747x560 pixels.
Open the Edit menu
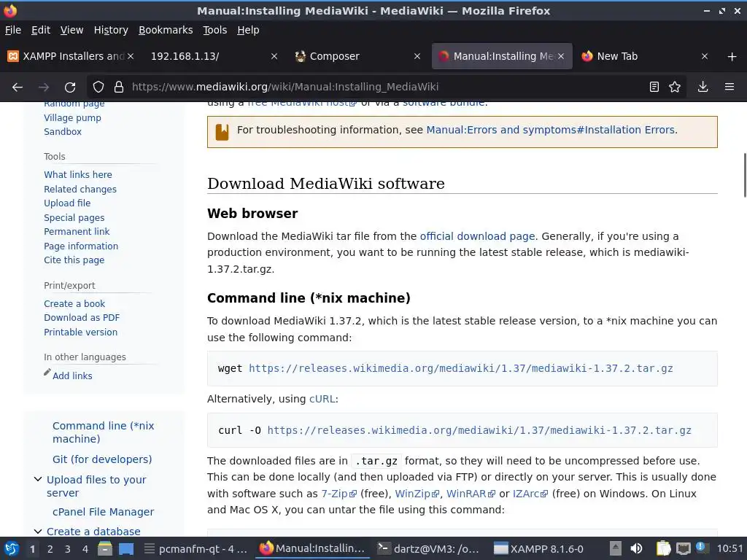pyautogui.click(x=41, y=30)
